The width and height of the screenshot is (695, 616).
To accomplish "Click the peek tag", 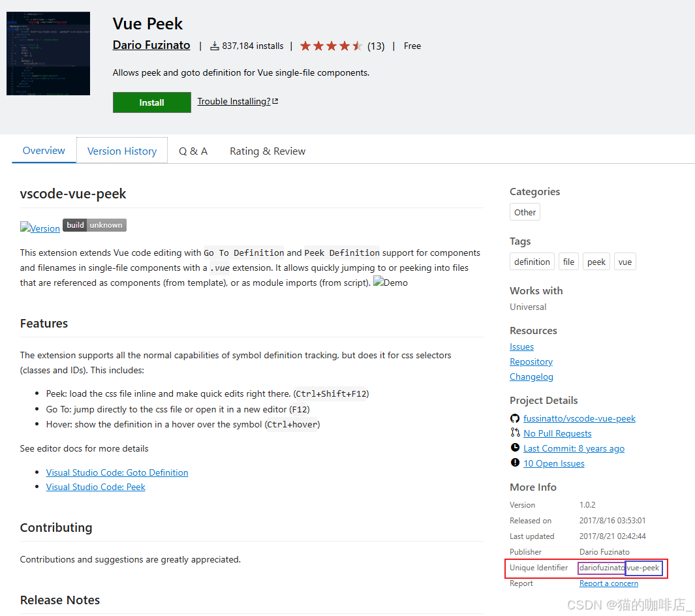I will point(596,262).
